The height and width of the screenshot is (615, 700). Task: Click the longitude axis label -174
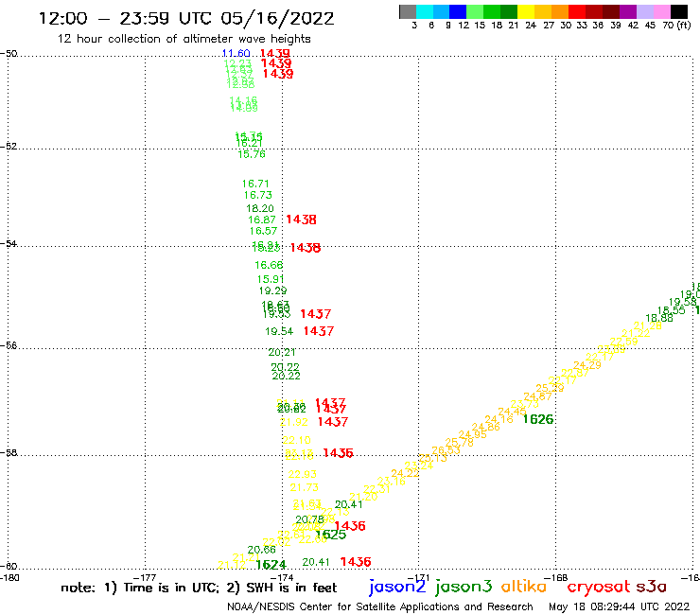(x=282, y=577)
